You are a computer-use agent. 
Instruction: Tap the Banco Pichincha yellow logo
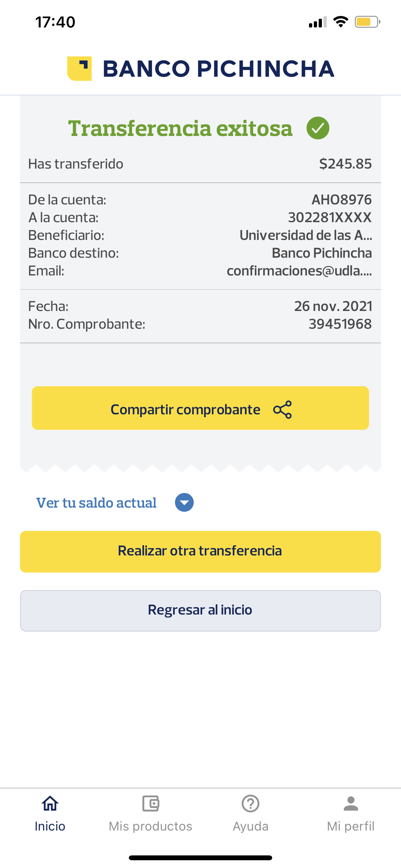79,68
